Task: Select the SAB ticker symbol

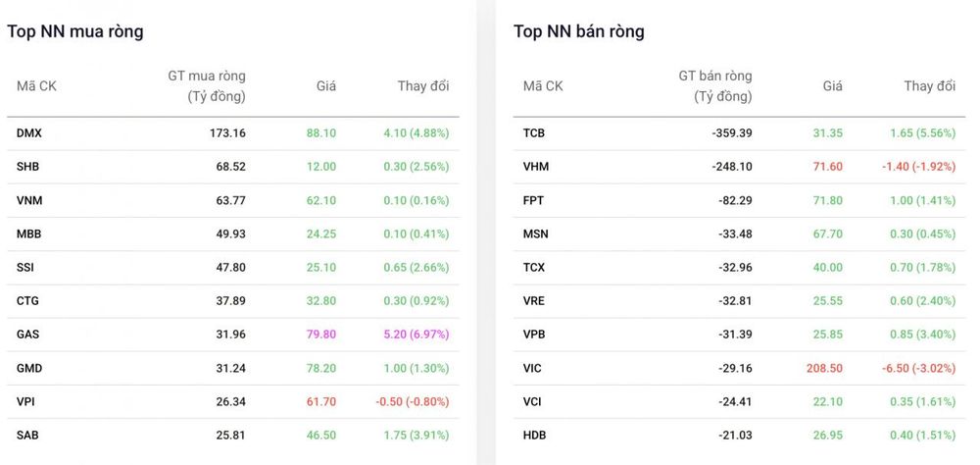Action: point(27,435)
